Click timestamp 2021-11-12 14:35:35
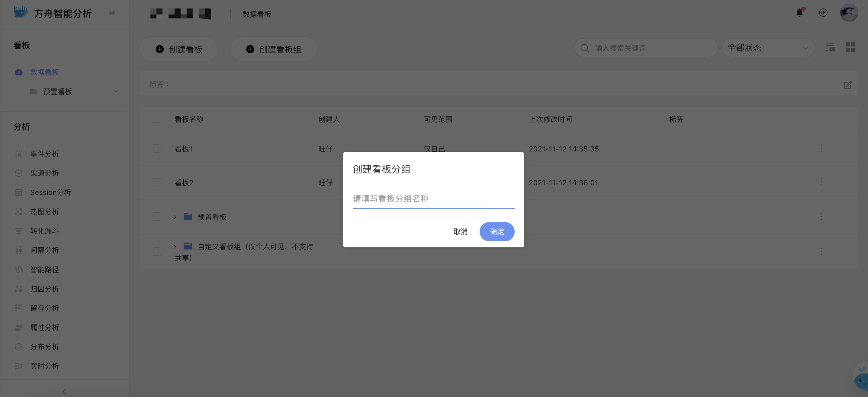The width and height of the screenshot is (868, 397). pos(564,149)
